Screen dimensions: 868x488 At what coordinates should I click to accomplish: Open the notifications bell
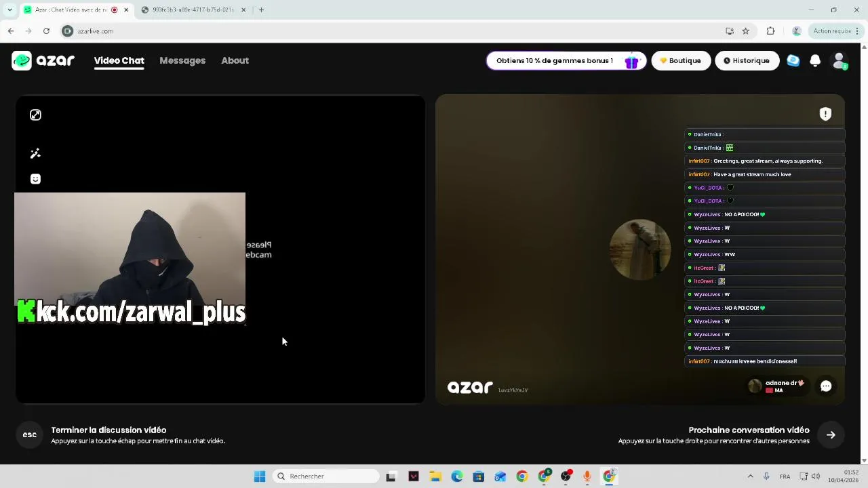pyautogui.click(x=815, y=60)
